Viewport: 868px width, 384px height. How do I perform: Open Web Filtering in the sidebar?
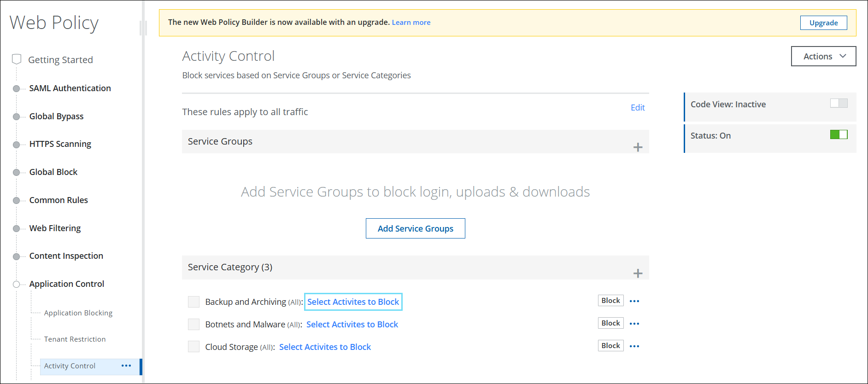coord(55,228)
